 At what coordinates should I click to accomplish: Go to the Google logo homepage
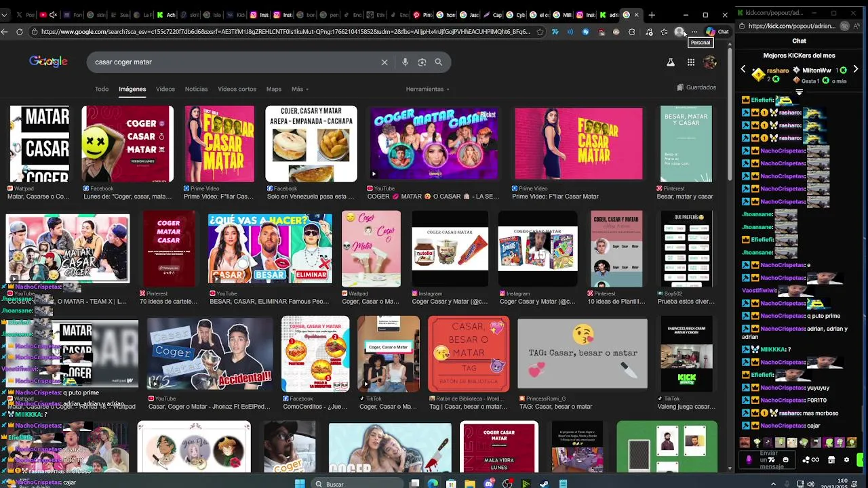point(48,62)
